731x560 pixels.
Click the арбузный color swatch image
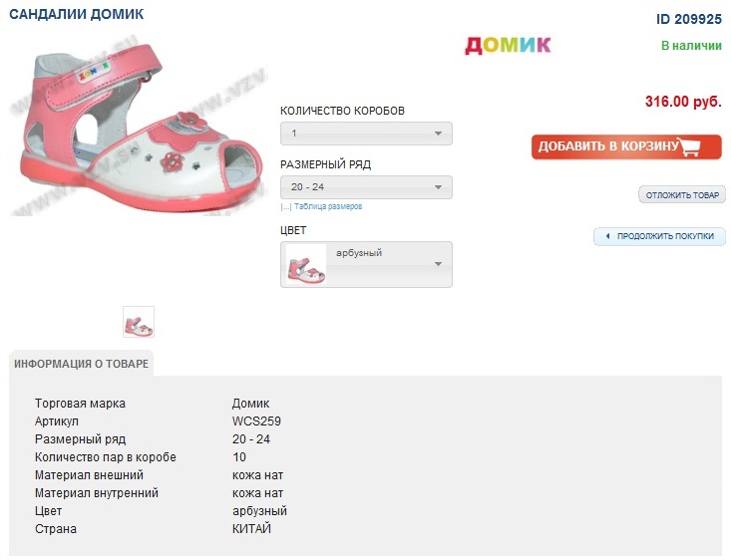[306, 265]
